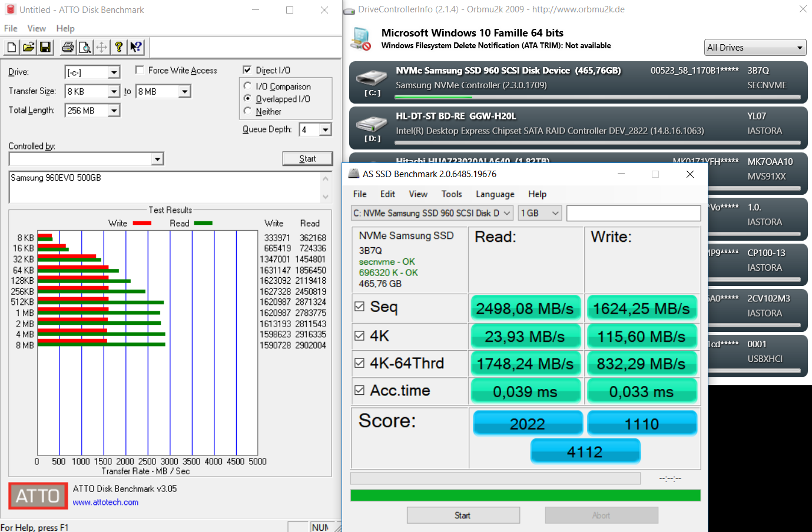This screenshot has width=812, height=532.
Task: Open the All Drives dropdown in DriveControllerInfo
Action: point(755,48)
